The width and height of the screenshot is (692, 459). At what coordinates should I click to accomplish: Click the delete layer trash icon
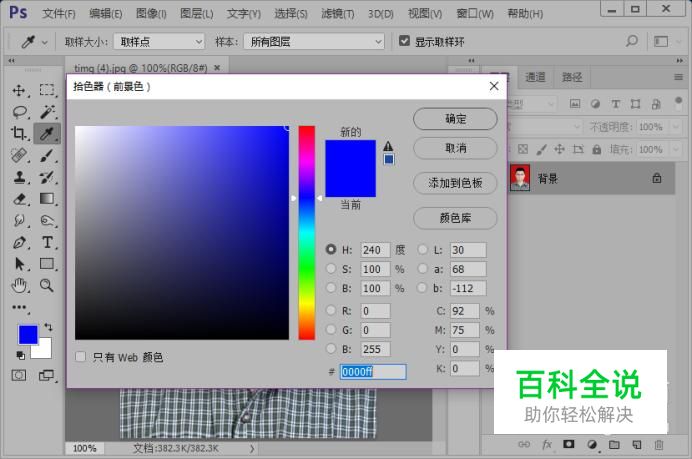(659, 445)
